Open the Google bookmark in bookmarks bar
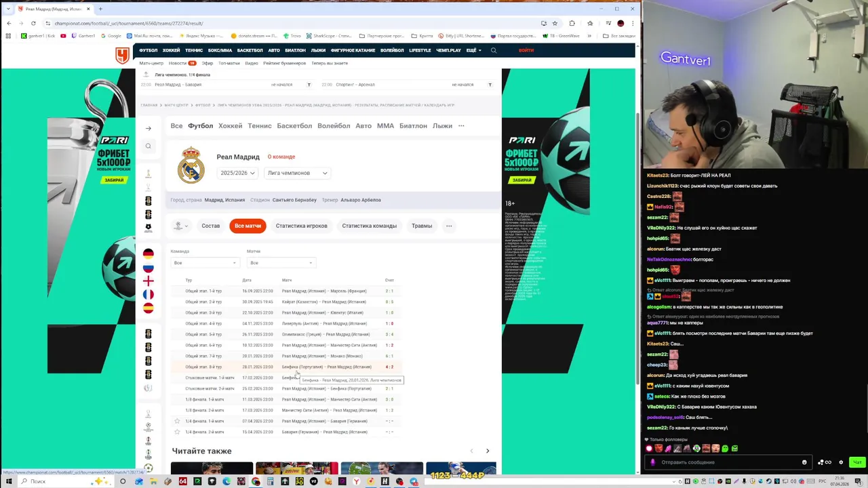 tap(111, 36)
